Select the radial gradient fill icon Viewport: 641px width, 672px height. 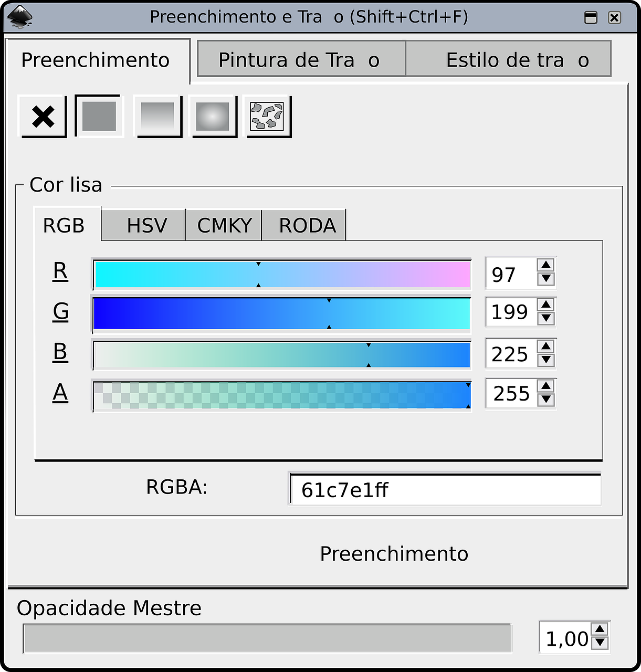pos(213,116)
